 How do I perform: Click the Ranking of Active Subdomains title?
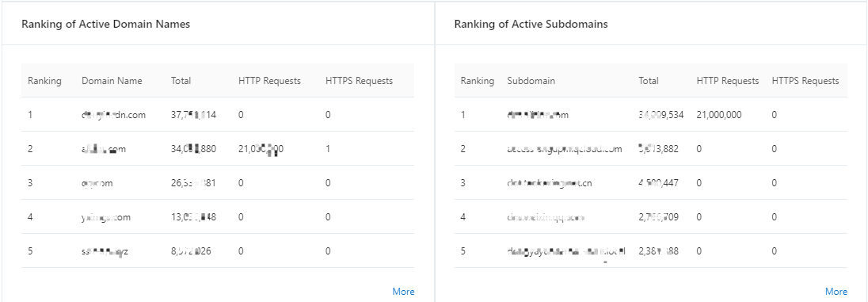[531, 24]
